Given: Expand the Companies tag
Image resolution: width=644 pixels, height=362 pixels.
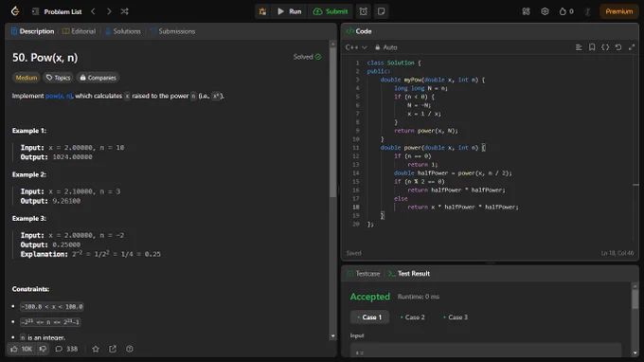Looking at the screenshot, I should tap(98, 78).
